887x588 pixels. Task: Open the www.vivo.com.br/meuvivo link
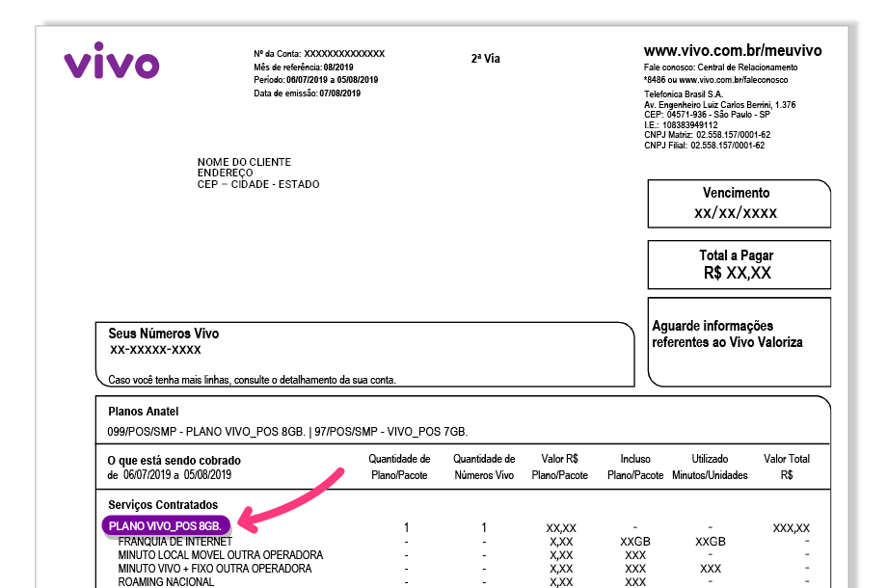pyautogui.click(x=733, y=51)
